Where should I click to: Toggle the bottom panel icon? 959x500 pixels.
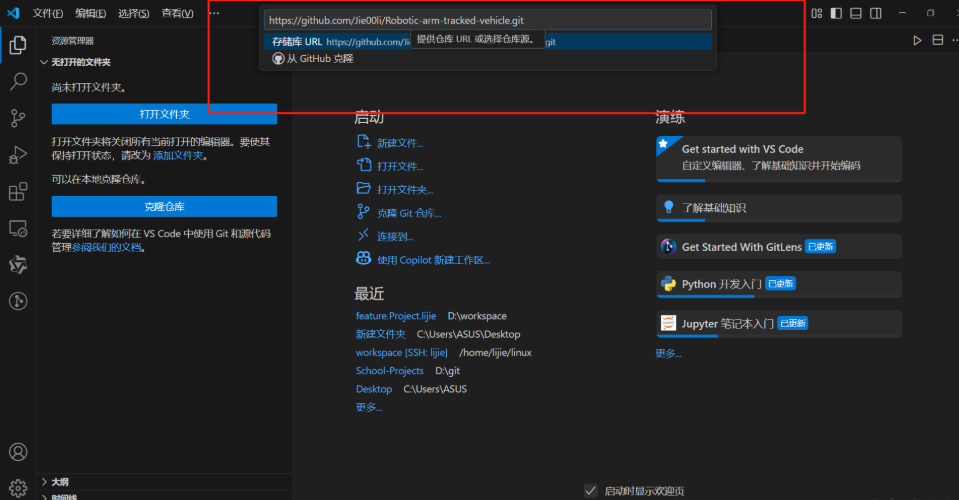click(x=856, y=13)
